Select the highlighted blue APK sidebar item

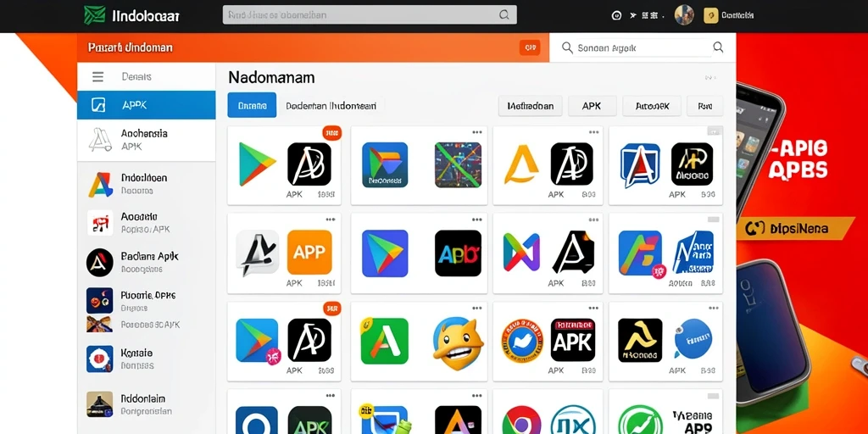tap(146, 105)
